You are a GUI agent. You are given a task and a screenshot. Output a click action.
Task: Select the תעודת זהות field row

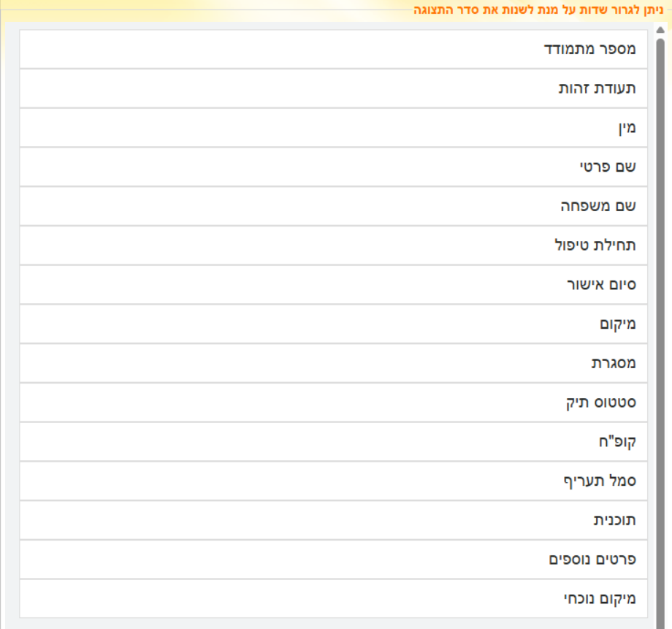point(333,88)
